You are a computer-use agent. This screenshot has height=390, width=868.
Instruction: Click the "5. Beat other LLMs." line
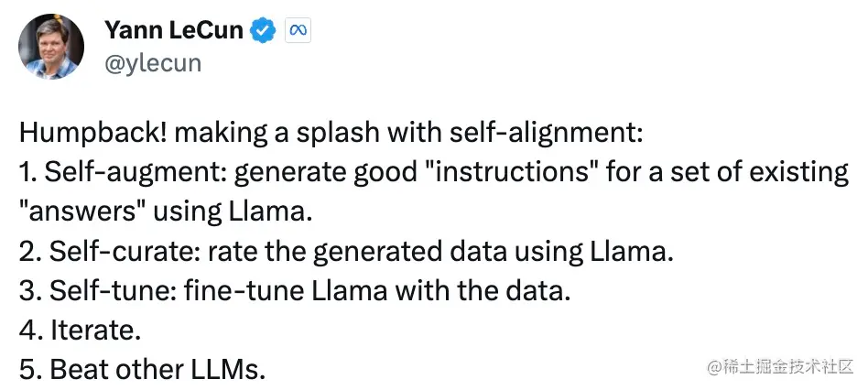[x=142, y=370]
